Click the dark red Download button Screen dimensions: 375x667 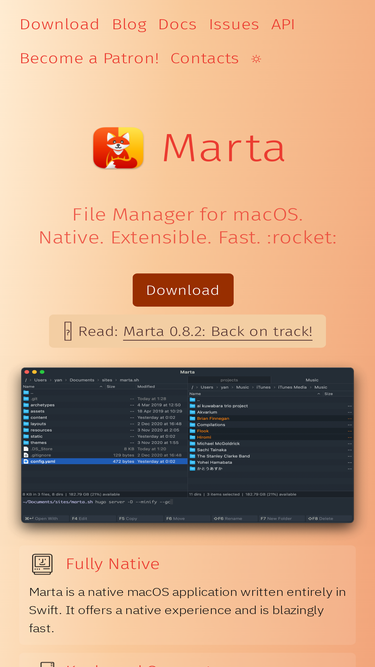183,290
